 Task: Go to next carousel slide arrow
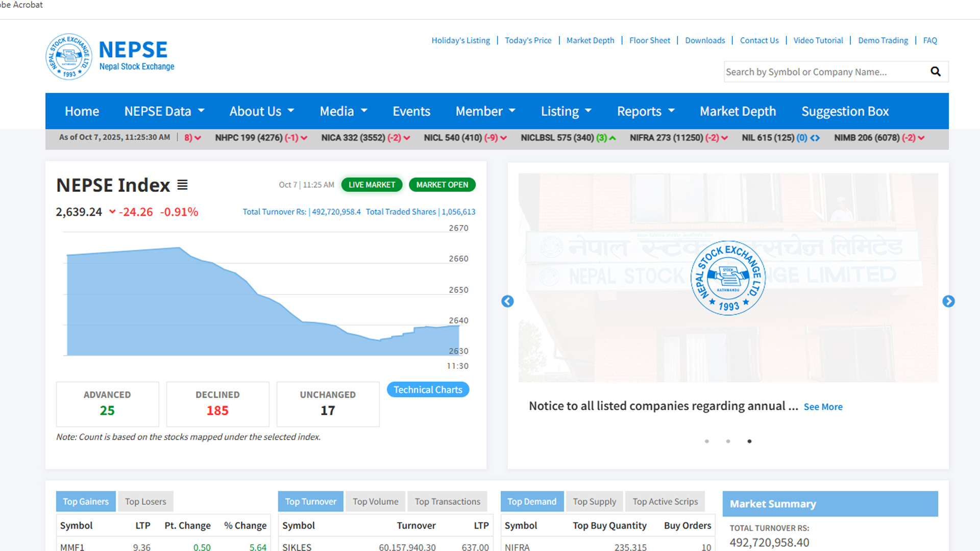tap(948, 302)
